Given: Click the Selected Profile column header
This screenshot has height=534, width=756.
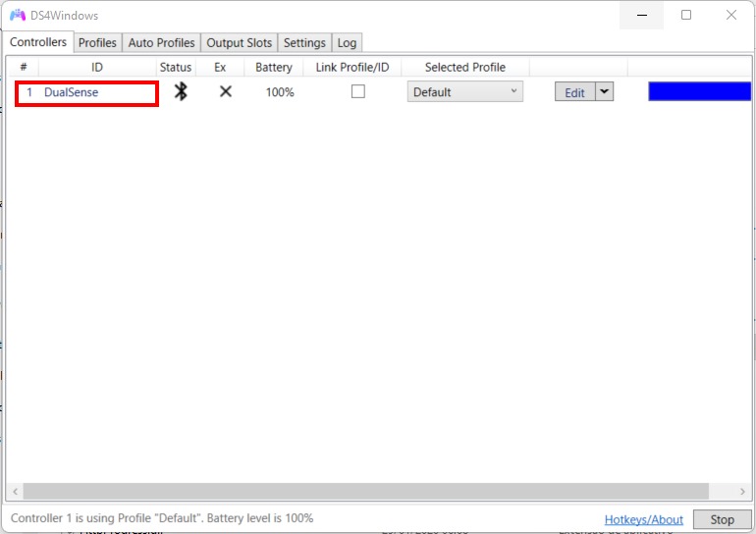Looking at the screenshot, I should coord(464,67).
